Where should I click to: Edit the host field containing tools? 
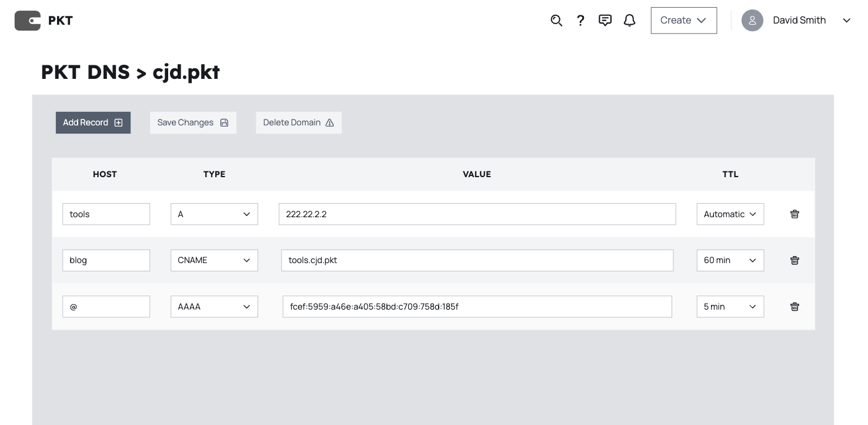(106, 214)
